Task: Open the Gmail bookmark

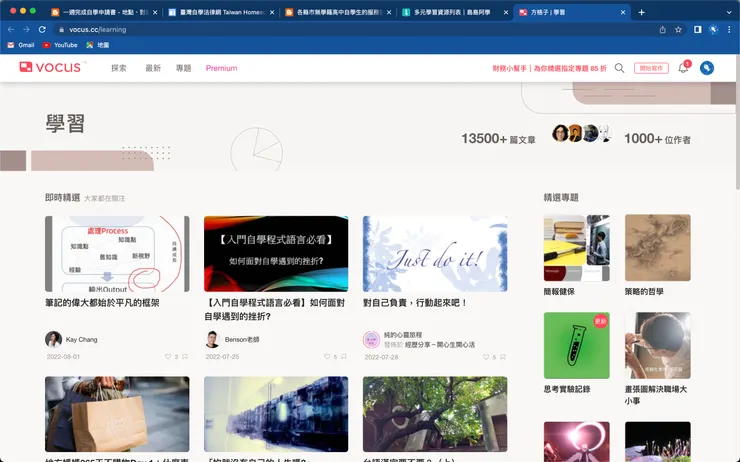Action: 21,45
